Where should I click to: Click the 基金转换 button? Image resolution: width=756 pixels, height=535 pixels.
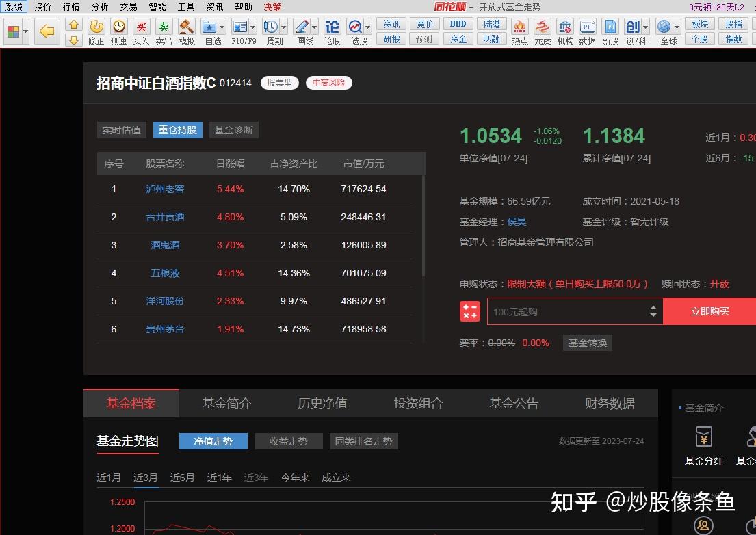point(588,343)
